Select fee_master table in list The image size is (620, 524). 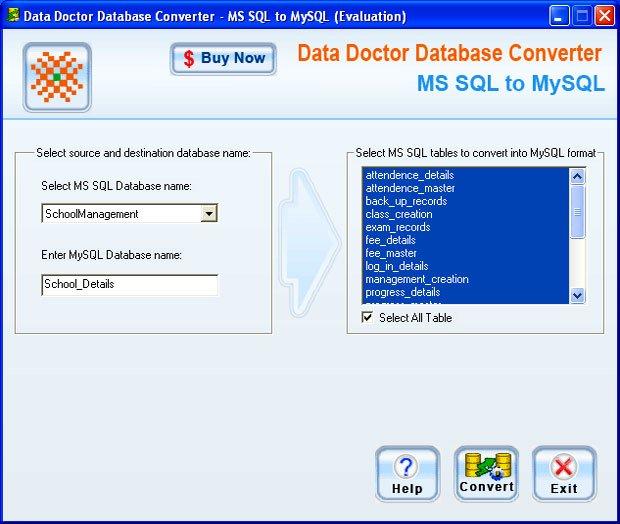pos(465,253)
